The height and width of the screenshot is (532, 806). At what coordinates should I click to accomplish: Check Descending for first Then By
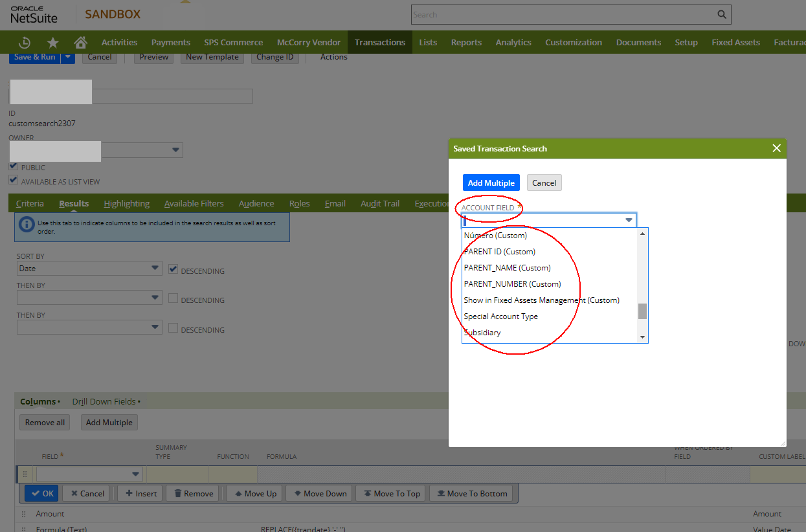[x=173, y=298]
